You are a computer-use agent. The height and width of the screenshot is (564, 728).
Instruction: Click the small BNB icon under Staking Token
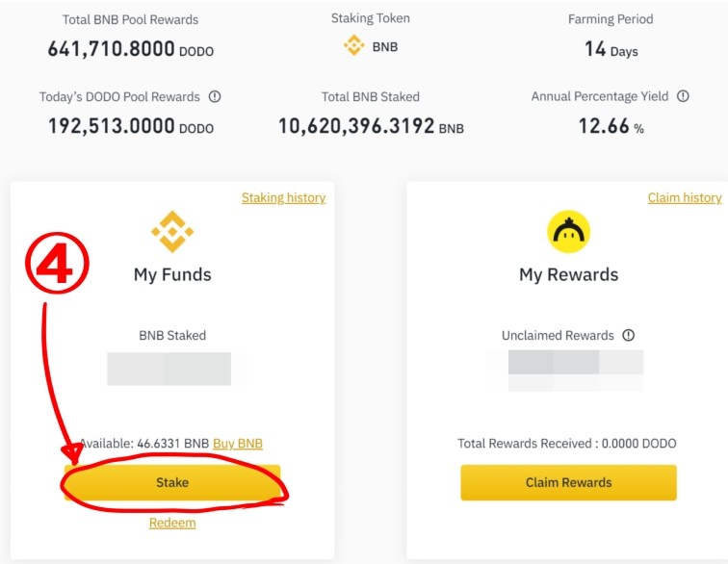pos(353,45)
